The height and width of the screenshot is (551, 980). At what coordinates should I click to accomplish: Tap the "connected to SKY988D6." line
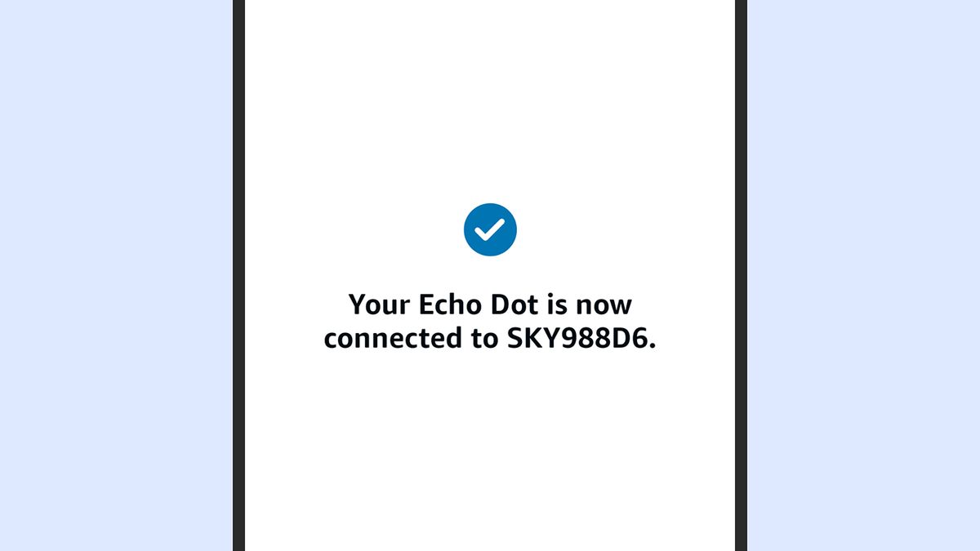tap(490, 338)
